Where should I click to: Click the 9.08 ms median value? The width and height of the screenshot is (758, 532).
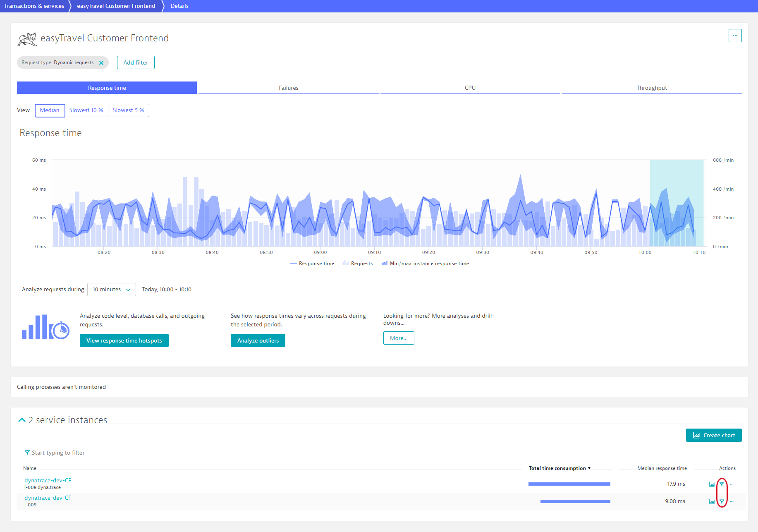[x=675, y=501]
